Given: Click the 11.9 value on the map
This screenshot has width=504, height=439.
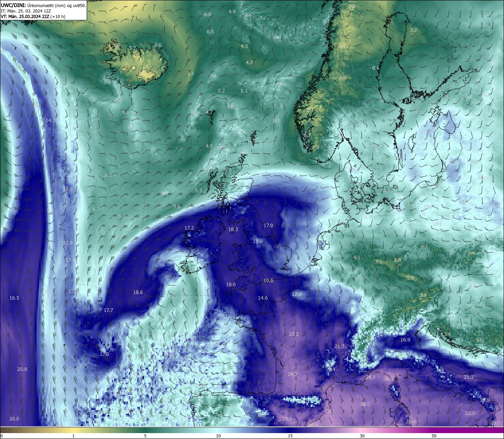Looking at the screenshot, I should coord(258,241).
